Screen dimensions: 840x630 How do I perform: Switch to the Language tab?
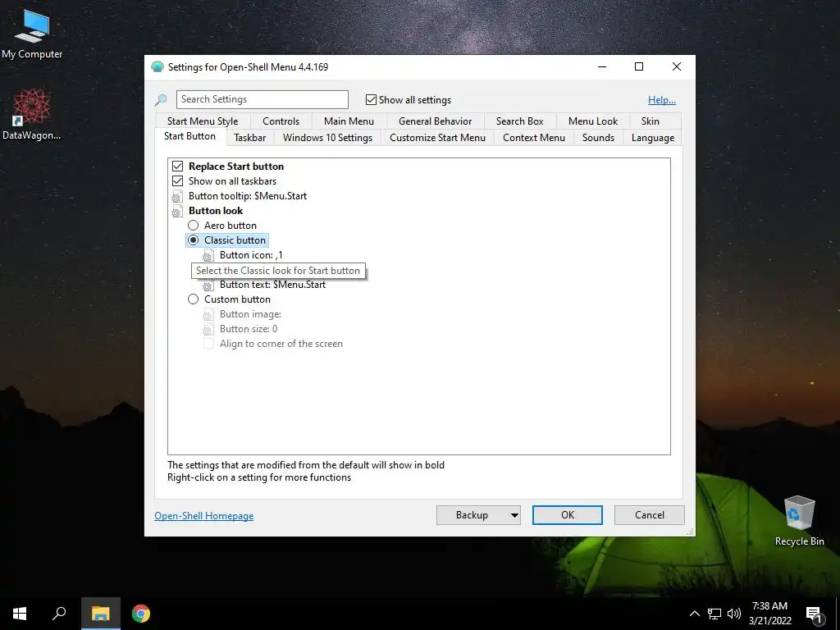coord(652,138)
